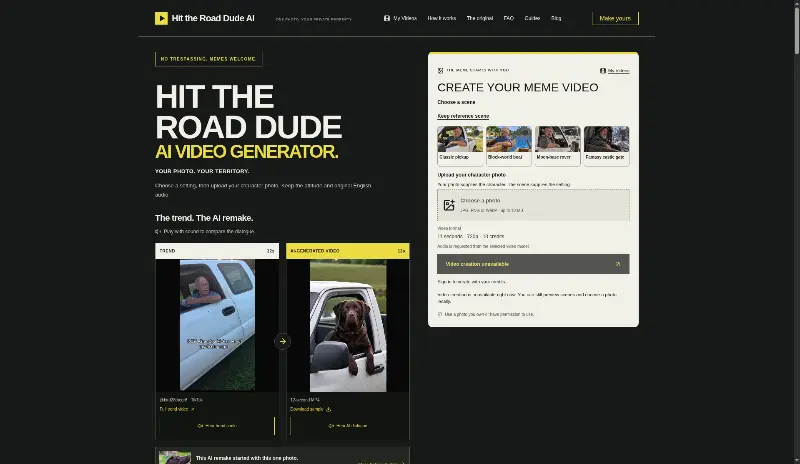Click the Choose a photo upload area
Viewport: 800px width, 464px height.
point(533,205)
